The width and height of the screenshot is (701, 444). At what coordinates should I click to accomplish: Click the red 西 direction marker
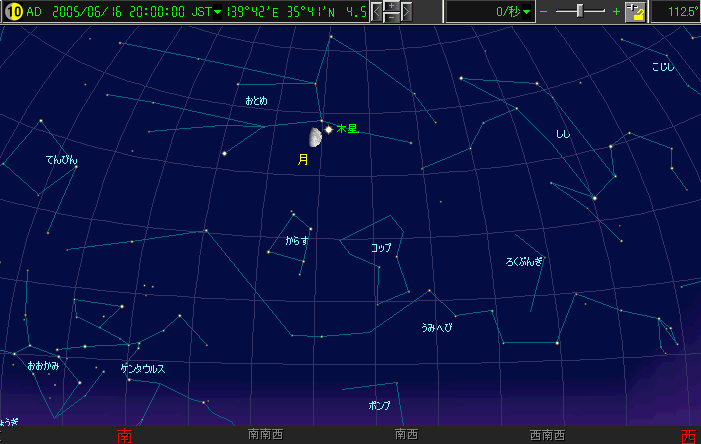(x=688, y=435)
